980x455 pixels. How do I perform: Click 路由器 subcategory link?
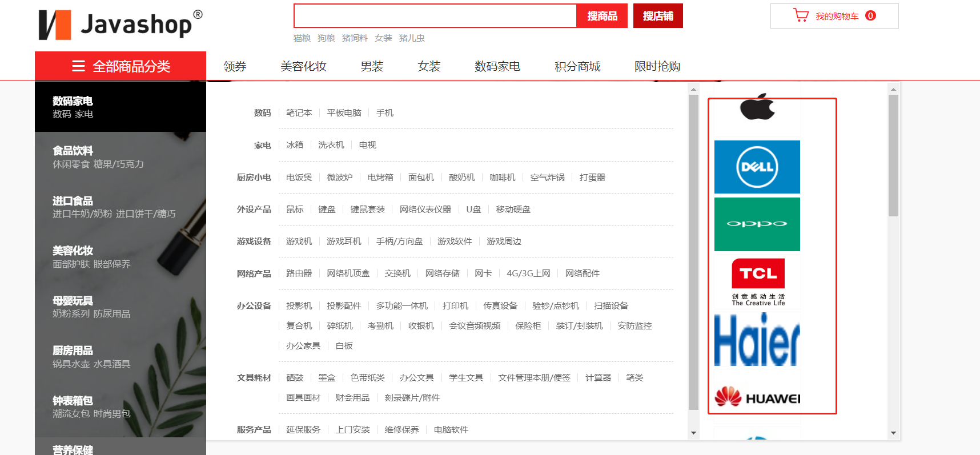point(299,273)
